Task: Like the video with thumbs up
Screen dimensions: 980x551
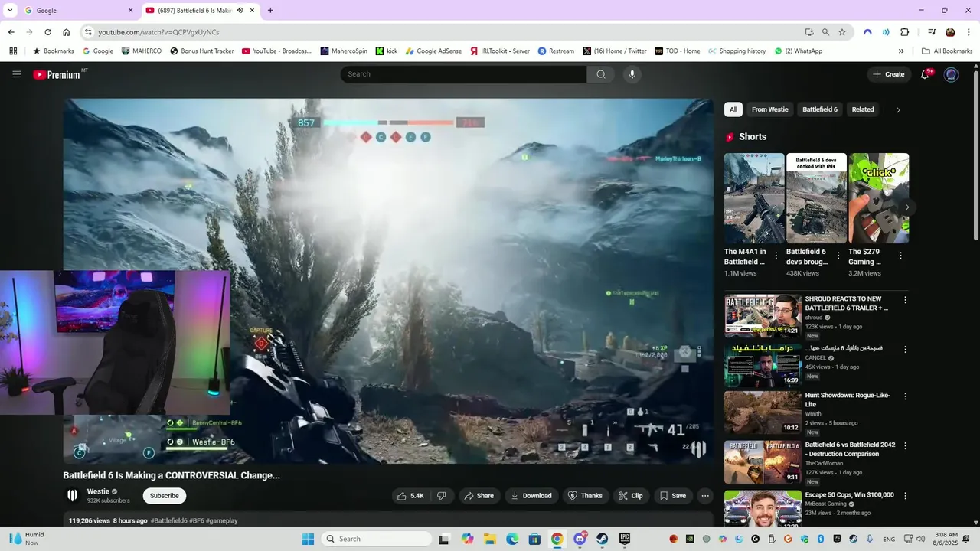Action: [x=410, y=496]
